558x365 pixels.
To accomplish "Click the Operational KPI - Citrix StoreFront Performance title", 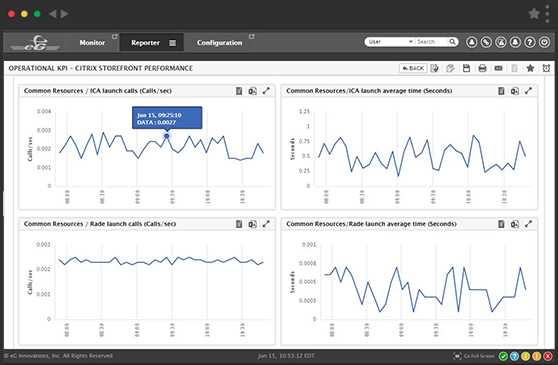I will pos(101,68).
